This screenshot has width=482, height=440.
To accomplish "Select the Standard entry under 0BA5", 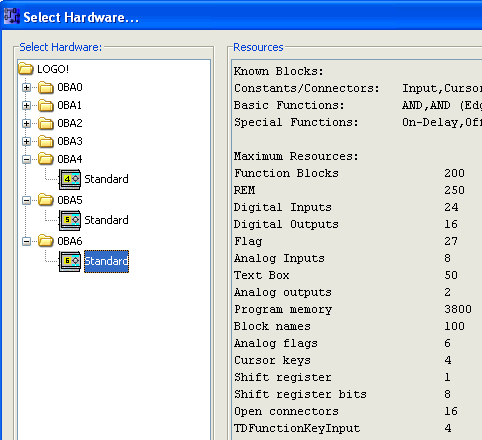I will click(x=106, y=220).
